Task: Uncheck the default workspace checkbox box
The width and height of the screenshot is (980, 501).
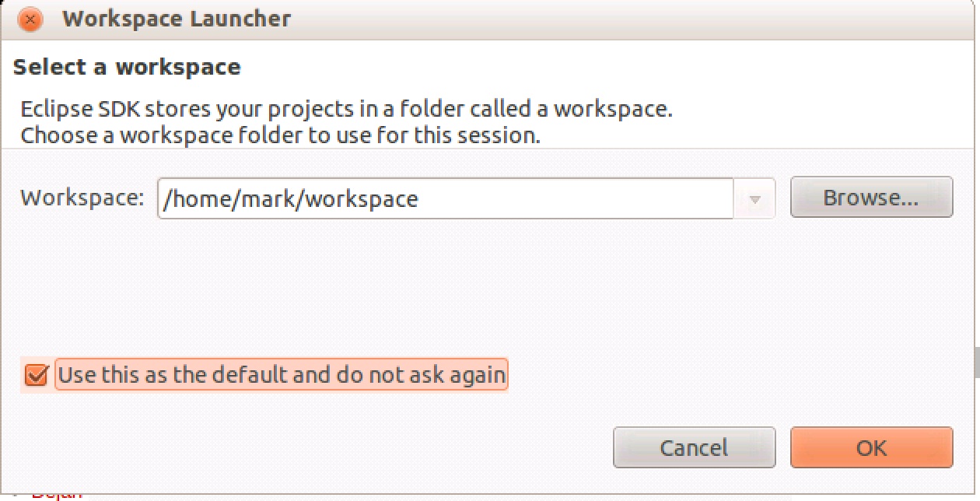Action: [x=37, y=375]
